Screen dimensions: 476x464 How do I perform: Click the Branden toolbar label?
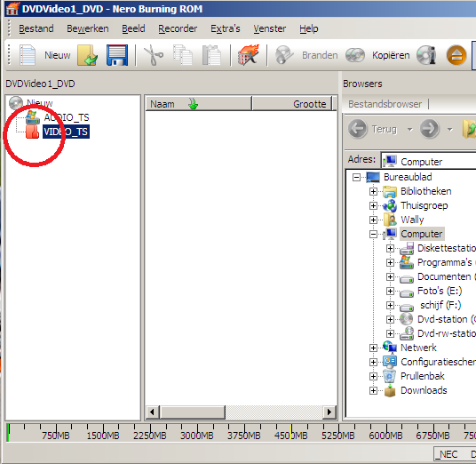click(320, 55)
